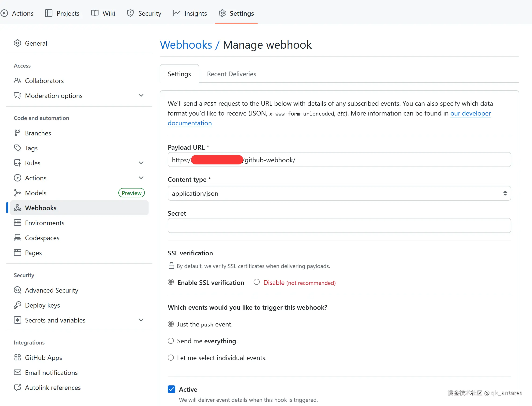532x406 pixels.
Task: Click the Email notifications envelope icon
Action: click(17, 372)
